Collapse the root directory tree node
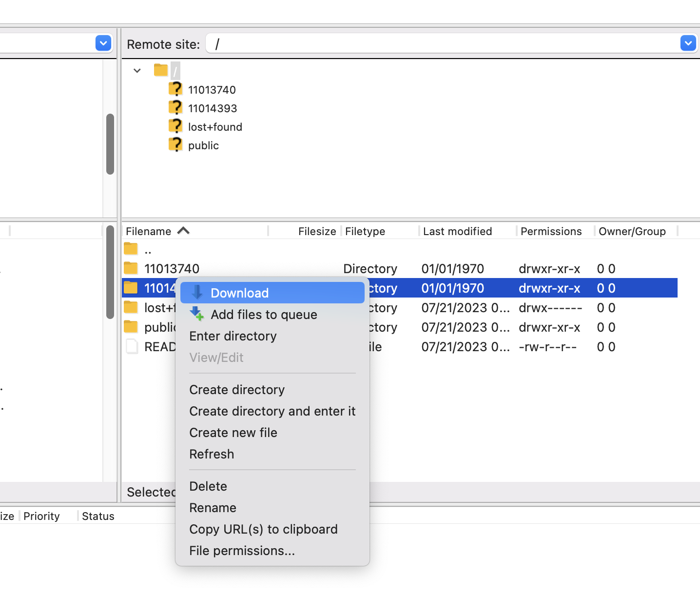This screenshot has height=597, width=700. 137,71
